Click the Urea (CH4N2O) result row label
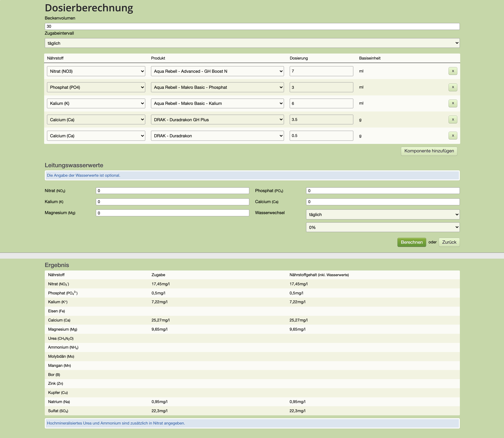504x438 pixels. pyautogui.click(x=61, y=338)
